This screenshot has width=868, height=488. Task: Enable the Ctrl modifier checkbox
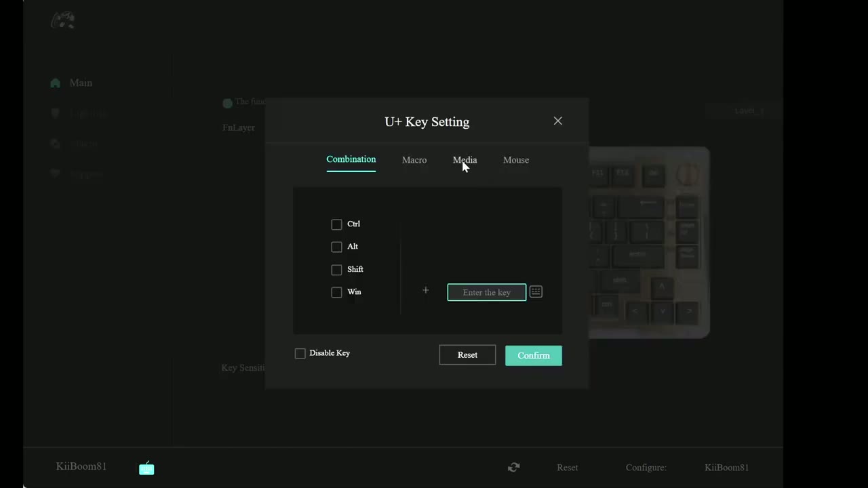tap(336, 224)
